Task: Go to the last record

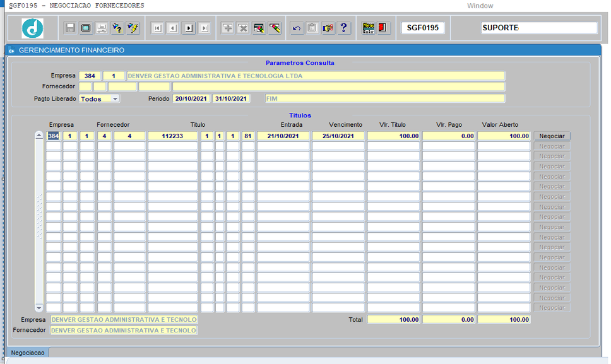Action: (x=205, y=28)
